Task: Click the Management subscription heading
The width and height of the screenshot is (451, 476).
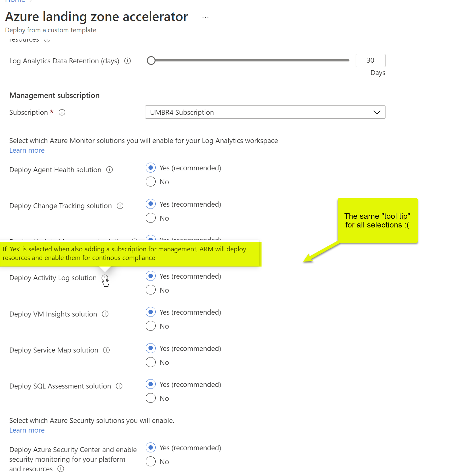Action: pyautogui.click(x=54, y=95)
